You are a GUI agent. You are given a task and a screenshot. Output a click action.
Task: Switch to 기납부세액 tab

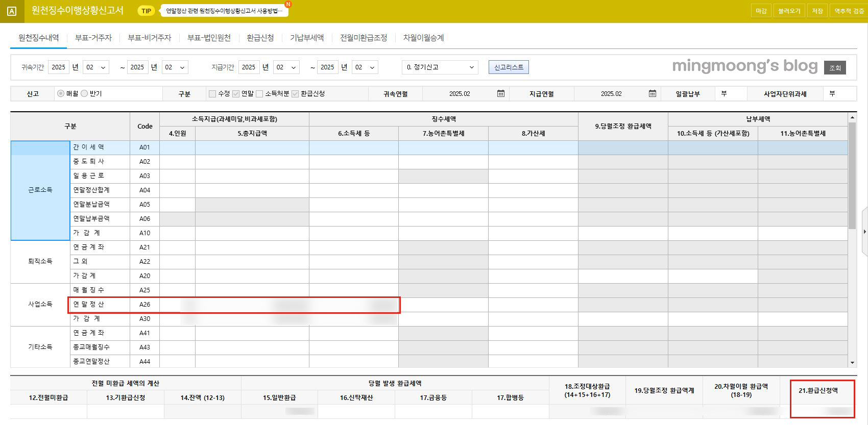pyautogui.click(x=307, y=38)
